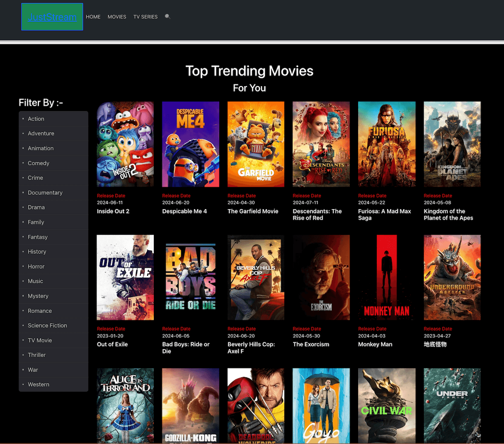Filter movies by Comedy genre

[x=53, y=163]
